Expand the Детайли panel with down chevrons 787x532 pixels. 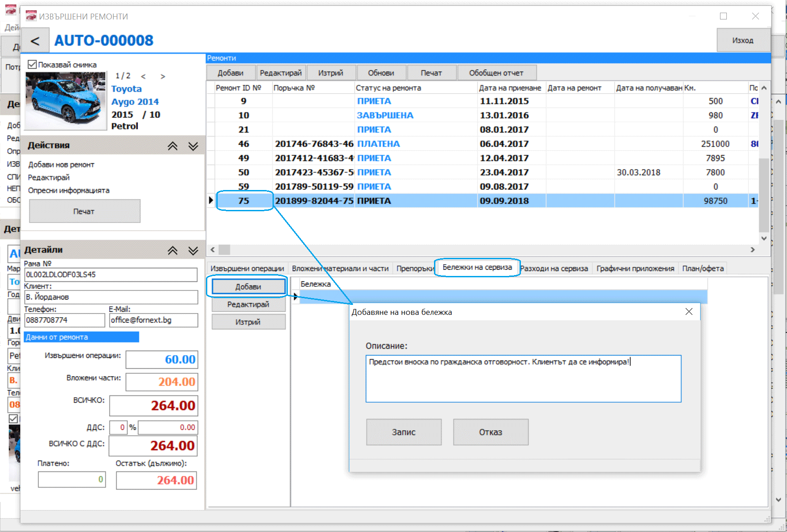tap(193, 250)
